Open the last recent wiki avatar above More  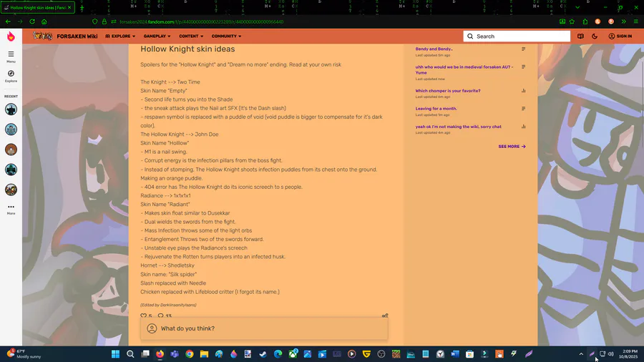[11, 190]
